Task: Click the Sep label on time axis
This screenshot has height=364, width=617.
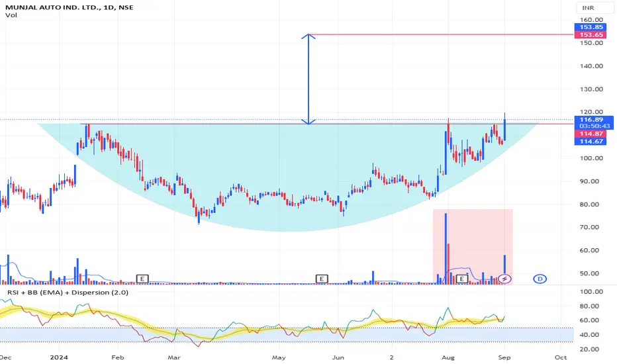Action: pos(504,357)
